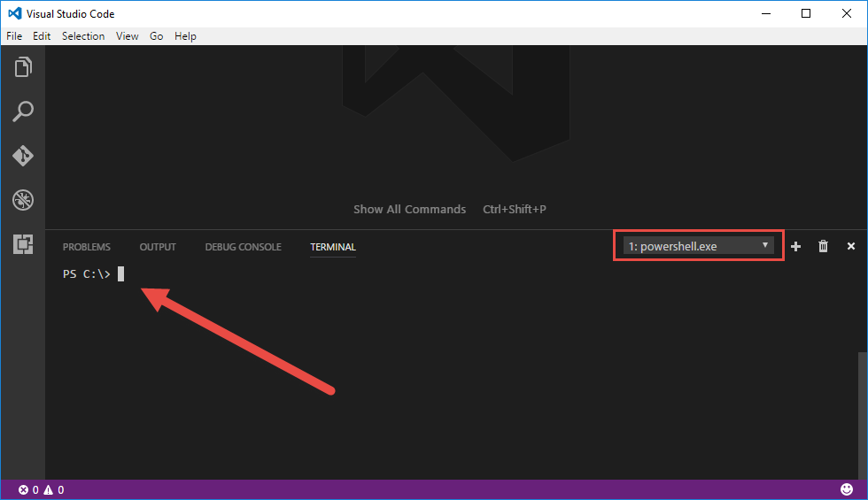Image resolution: width=868 pixels, height=500 pixels.
Task: Select the TERMINAL tab
Action: tap(333, 247)
